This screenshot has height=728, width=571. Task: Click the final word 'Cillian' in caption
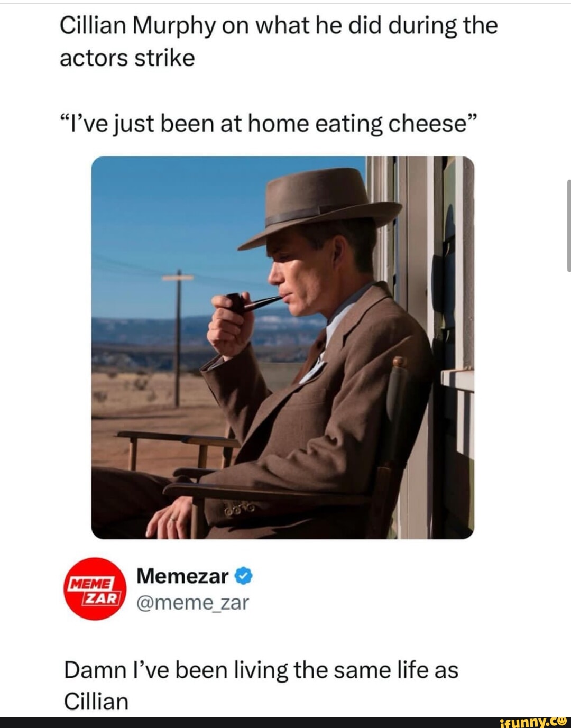[96, 702]
